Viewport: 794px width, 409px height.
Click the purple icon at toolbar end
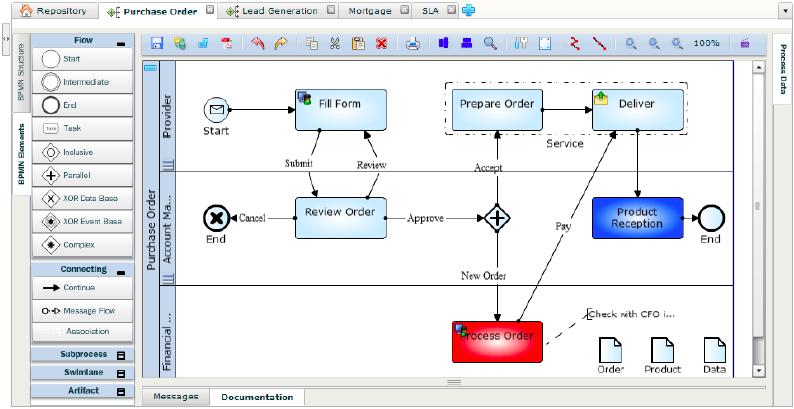(x=744, y=44)
